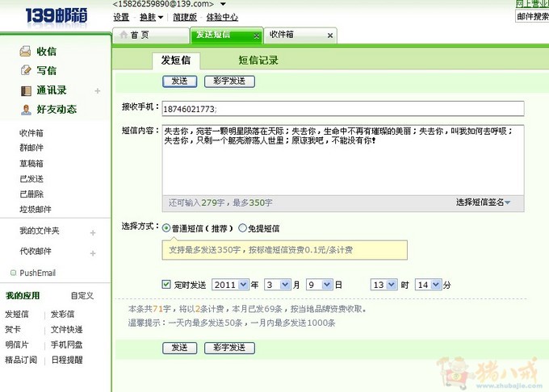549x392 pixels.
Task: Expand the account email dropdown arrow
Action: pyautogui.click(x=223, y=4)
